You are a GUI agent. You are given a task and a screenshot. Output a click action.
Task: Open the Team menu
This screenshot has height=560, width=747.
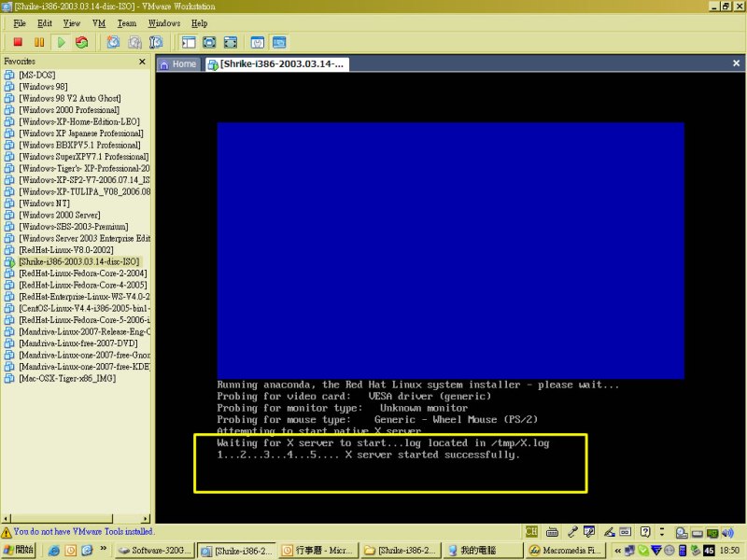127,23
